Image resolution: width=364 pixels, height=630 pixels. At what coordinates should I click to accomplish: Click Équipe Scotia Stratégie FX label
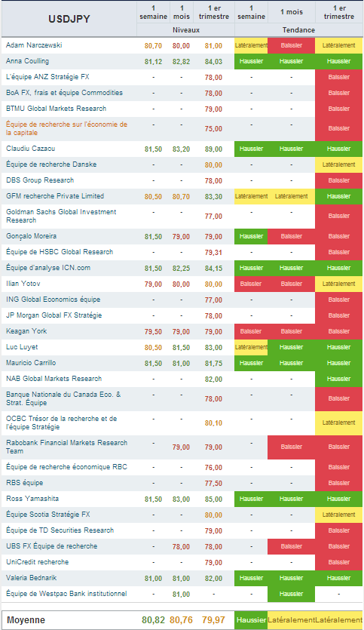tap(47, 515)
